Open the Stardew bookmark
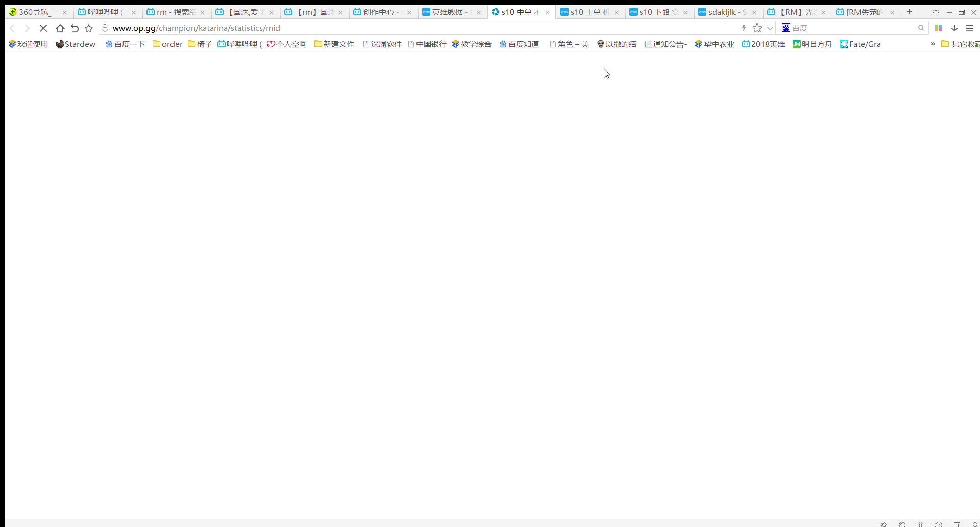This screenshot has width=980, height=527. (76, 44)
